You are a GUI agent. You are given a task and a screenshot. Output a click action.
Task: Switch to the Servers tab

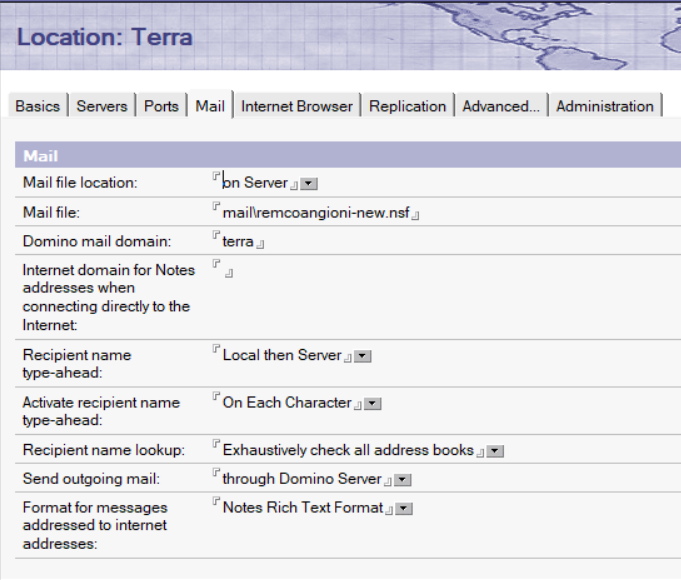pyautogui.click(x=102, y=106)
